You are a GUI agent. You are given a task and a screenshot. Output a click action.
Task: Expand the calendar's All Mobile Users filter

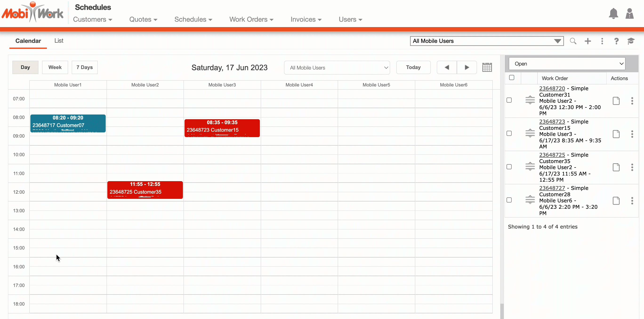[337, 68]
